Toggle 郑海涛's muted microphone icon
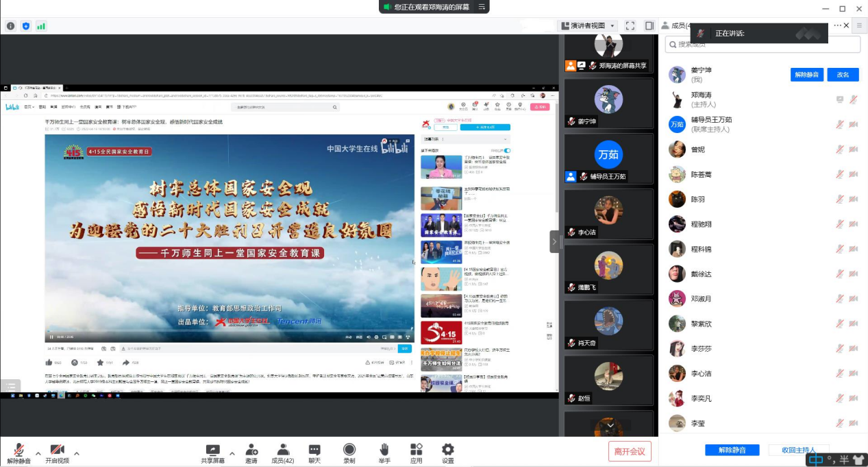Screen dimensions: 868x467 [x=854, y=99]
